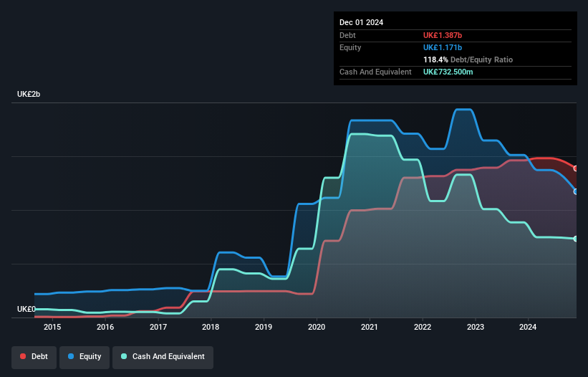
Task: Click the Debt row label in tooltip
Action: coord(347,35)
